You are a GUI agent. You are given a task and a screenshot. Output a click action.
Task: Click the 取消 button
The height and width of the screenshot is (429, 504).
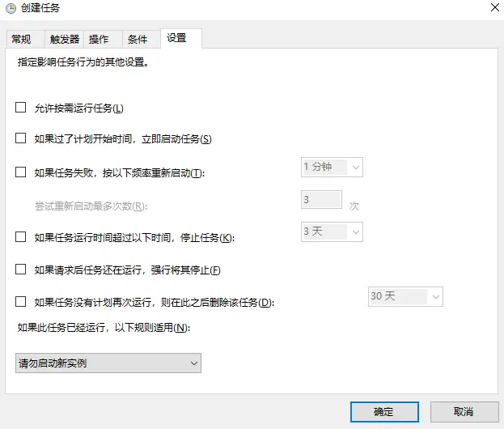click(x=464, y=412)
